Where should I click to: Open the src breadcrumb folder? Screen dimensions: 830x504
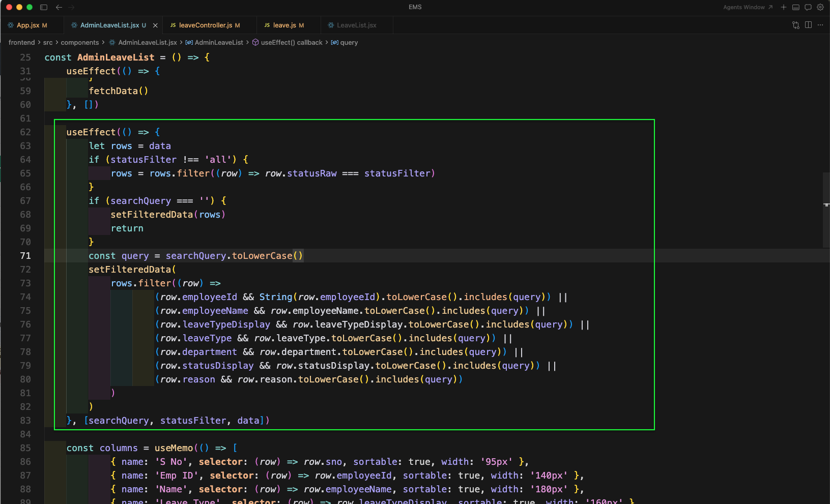pyautogui.click(x=48, y=43)
